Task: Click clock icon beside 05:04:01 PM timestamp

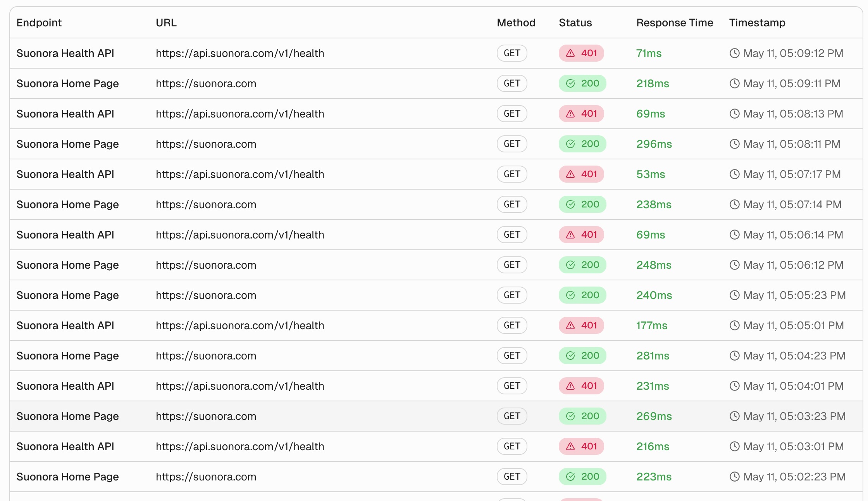Action: pyautogui.click(x=734, y=386)
